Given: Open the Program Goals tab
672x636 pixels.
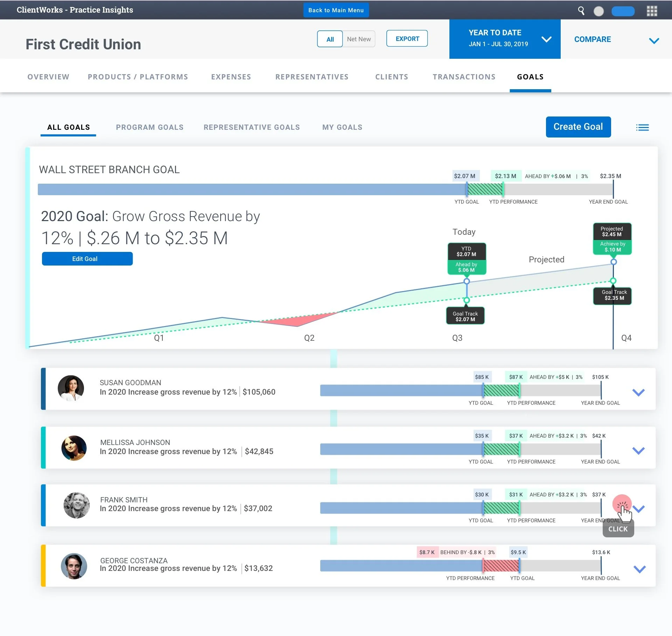Looking at the screenshot, I should pyautogui.click(x=150, y=127).
